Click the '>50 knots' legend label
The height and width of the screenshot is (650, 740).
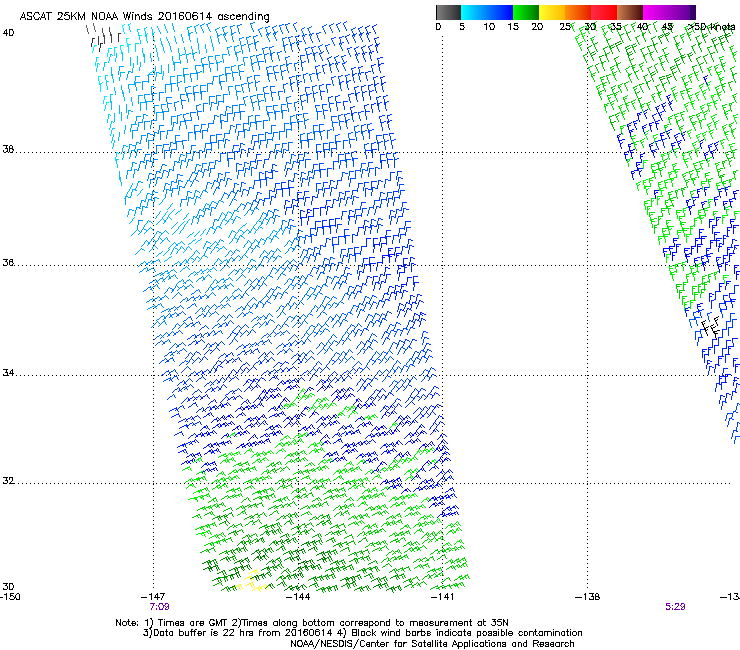(x=712, y=27)
